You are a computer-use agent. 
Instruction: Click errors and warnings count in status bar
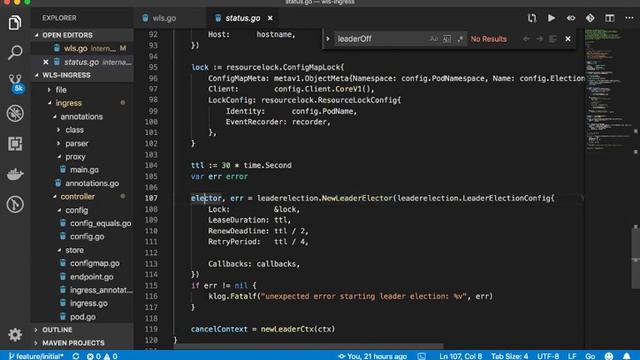(102, 356)
